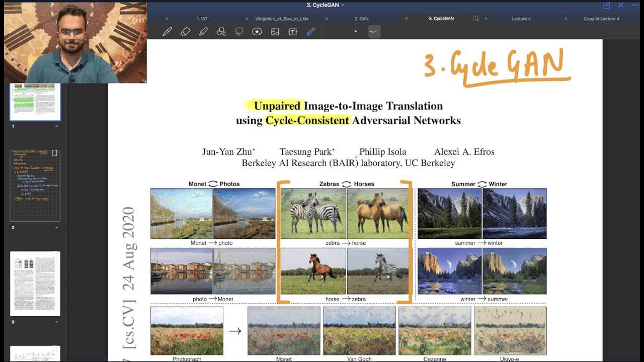Open the three-dot more options menu
Image resolution: width=644 pixels, height=362 pixels.
coord(635,5)
